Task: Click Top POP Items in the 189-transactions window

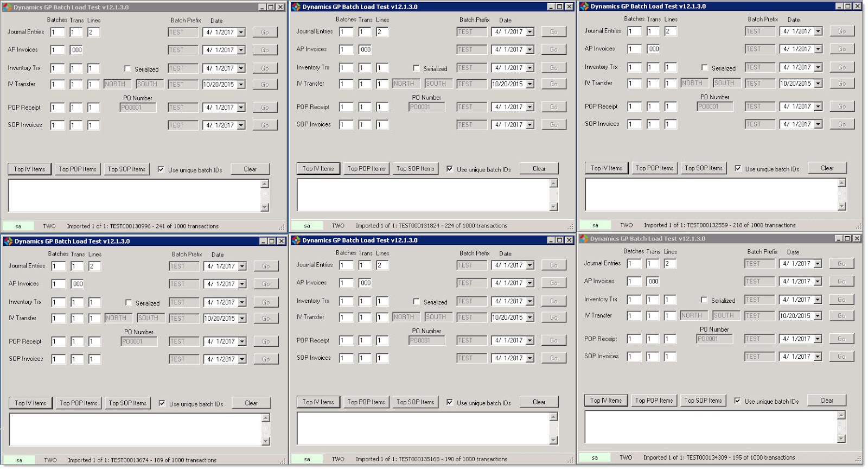Action: [79, 403]
